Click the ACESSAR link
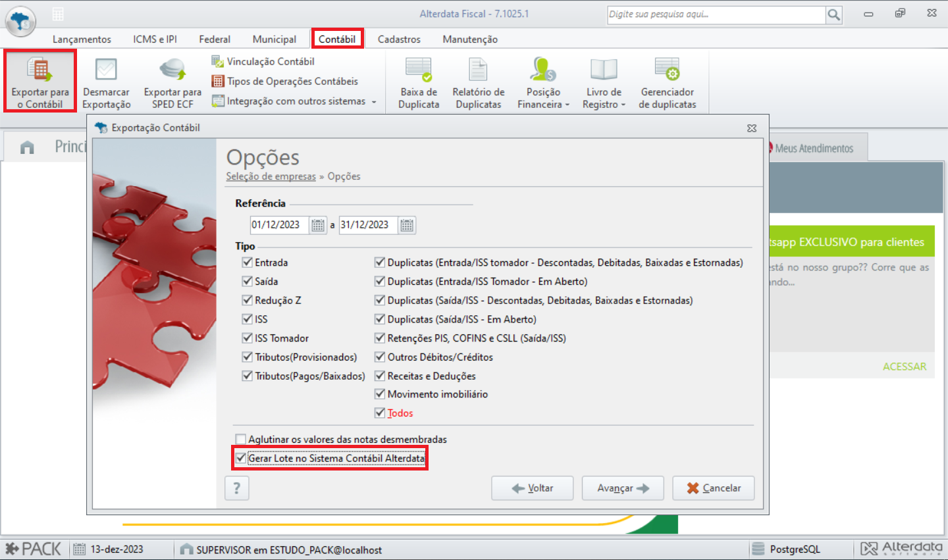948x560 pixels. (905, 367)
